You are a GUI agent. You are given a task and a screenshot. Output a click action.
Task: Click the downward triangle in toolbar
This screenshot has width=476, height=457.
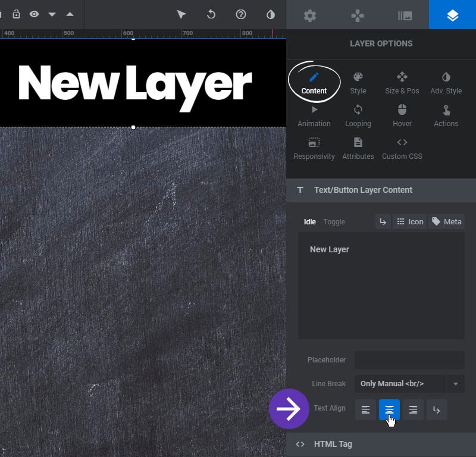click(52, 14)
